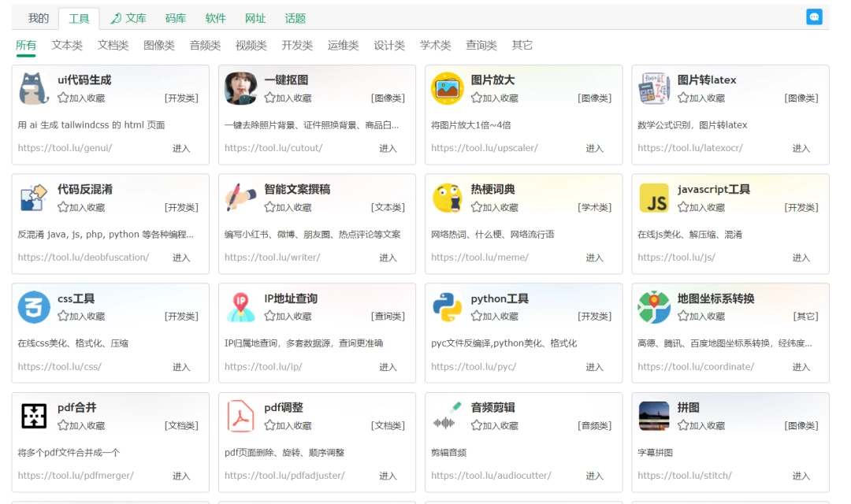Screen dimensions: 851x504
Task: Filter tools by 设计类
Action: (x=390, y=46)
